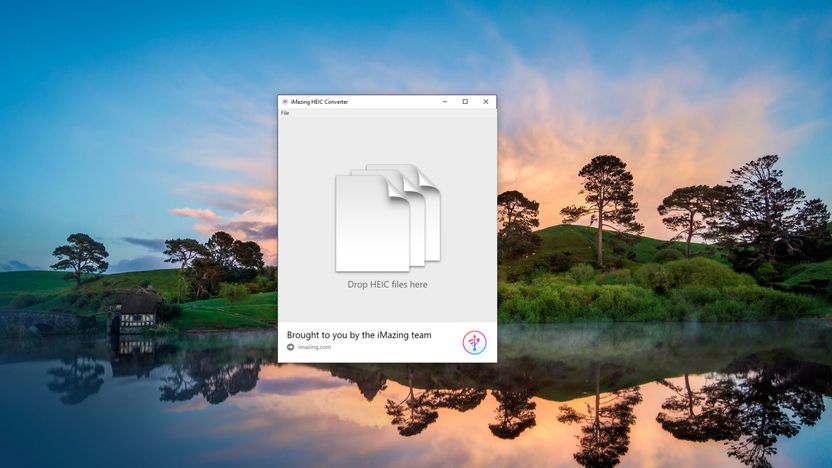Minimize the iMazing HEIC Converter window

(x=445, y=102)
